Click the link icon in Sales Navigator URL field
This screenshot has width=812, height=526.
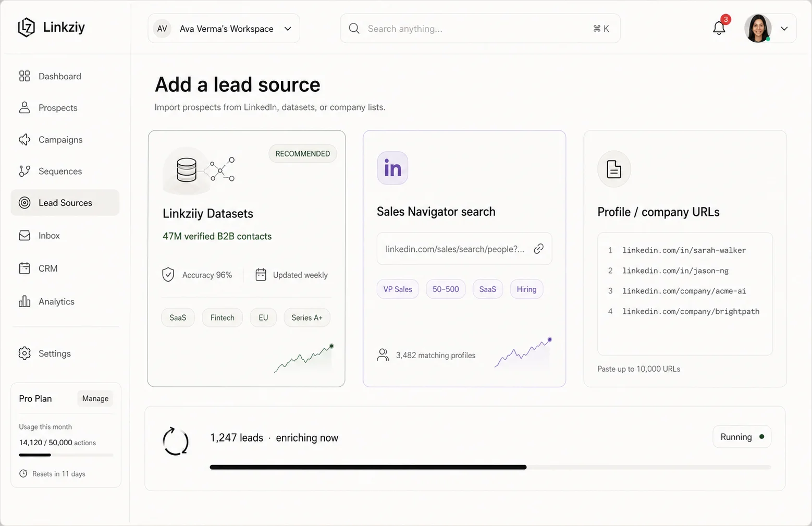(539, 249)
